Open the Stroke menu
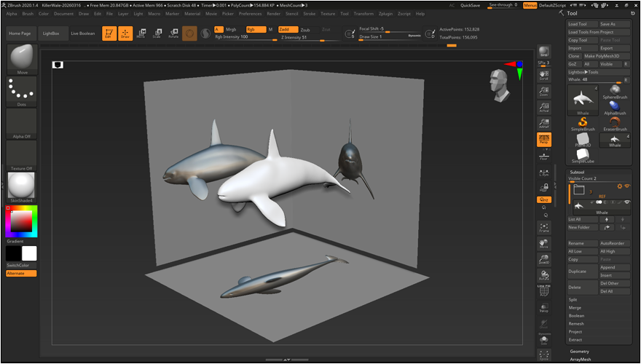Screen dimensions: 641x364 [x=310, y=14]
